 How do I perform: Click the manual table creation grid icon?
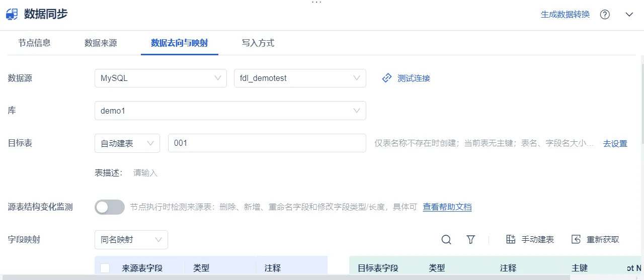(x=511, y=239)
